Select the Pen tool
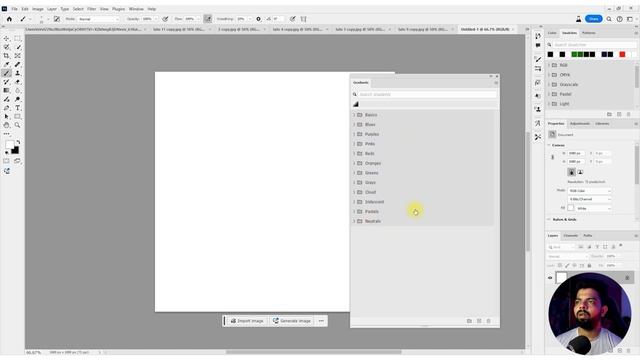This screenshot has width=640, height=360. click(x=7, y=108)
